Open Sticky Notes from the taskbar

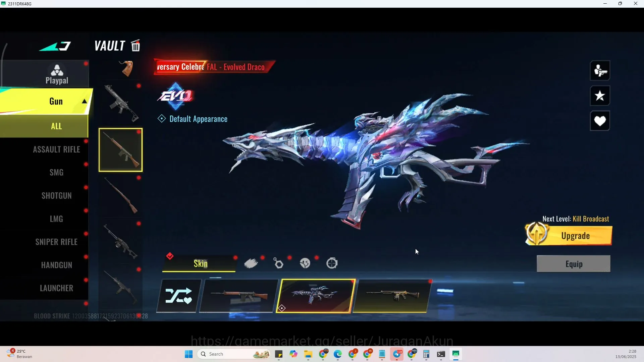(x=279, y=354)
